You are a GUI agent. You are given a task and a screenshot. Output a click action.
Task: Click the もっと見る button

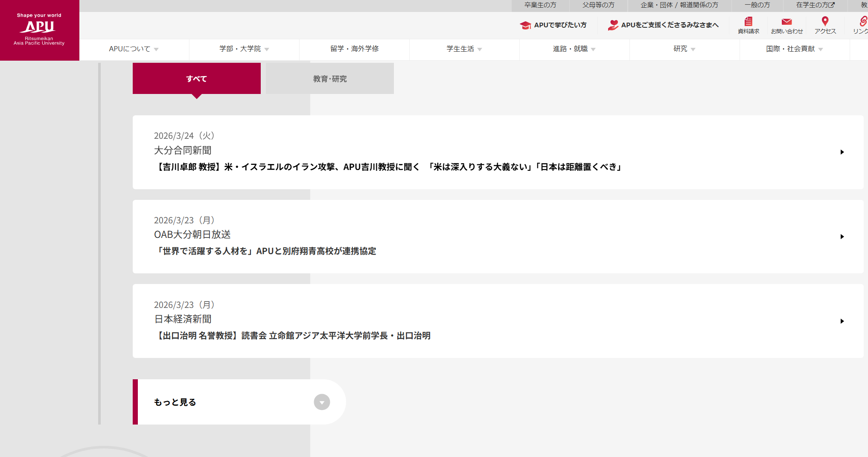coord(239,402)
